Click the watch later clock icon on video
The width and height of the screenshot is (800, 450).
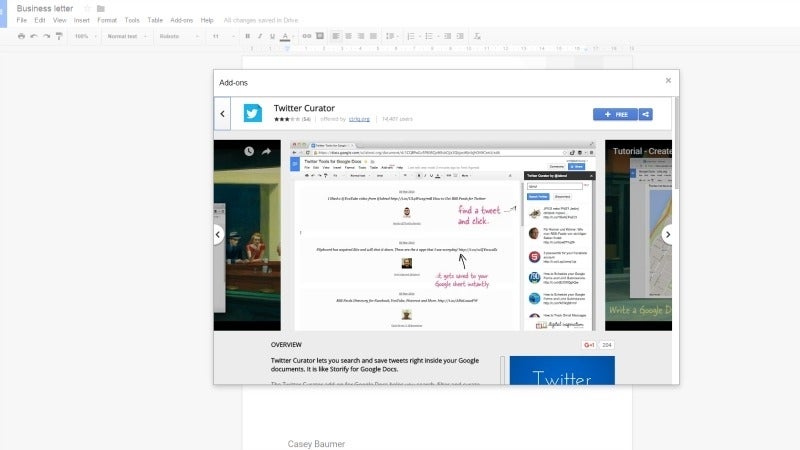coord(249,152)
